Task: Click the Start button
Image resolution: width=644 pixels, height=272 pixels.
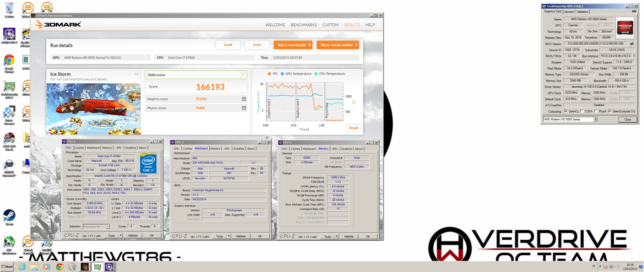Action: tap(7, 267)
